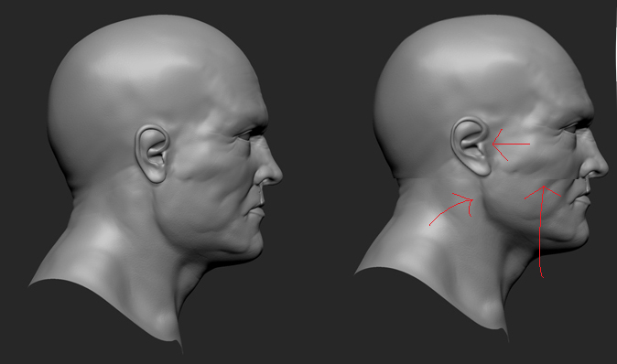Click the nose tip of the left head
This screenshot has height=364, width=617.
click(x=276, y=174)
